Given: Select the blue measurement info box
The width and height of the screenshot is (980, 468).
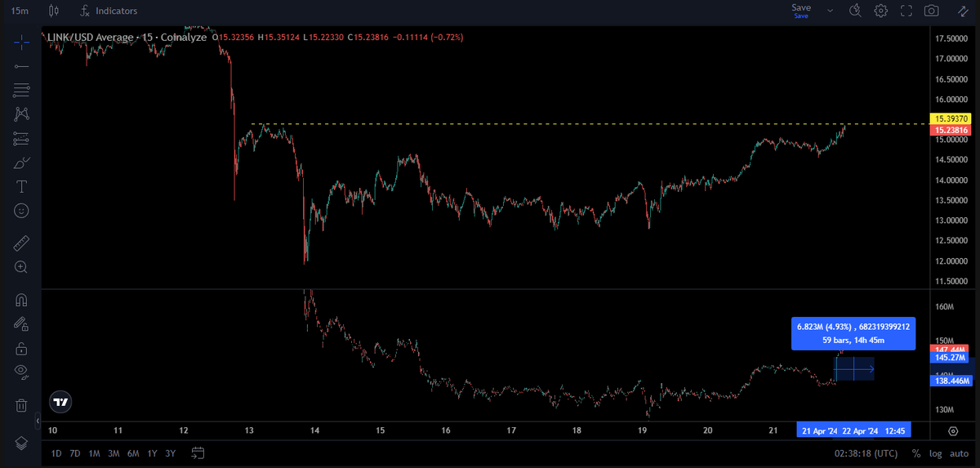Looking at the screenshot, I should coord(853,333).
